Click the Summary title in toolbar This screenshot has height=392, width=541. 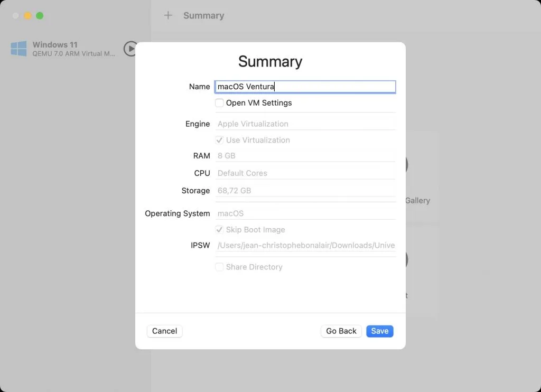[203, 15]
